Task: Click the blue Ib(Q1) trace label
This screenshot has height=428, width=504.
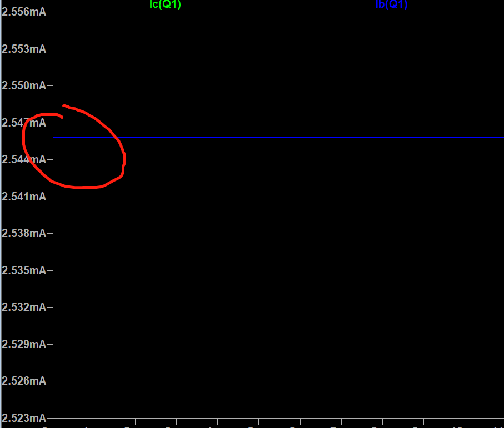Action: (x=392, y=5)
